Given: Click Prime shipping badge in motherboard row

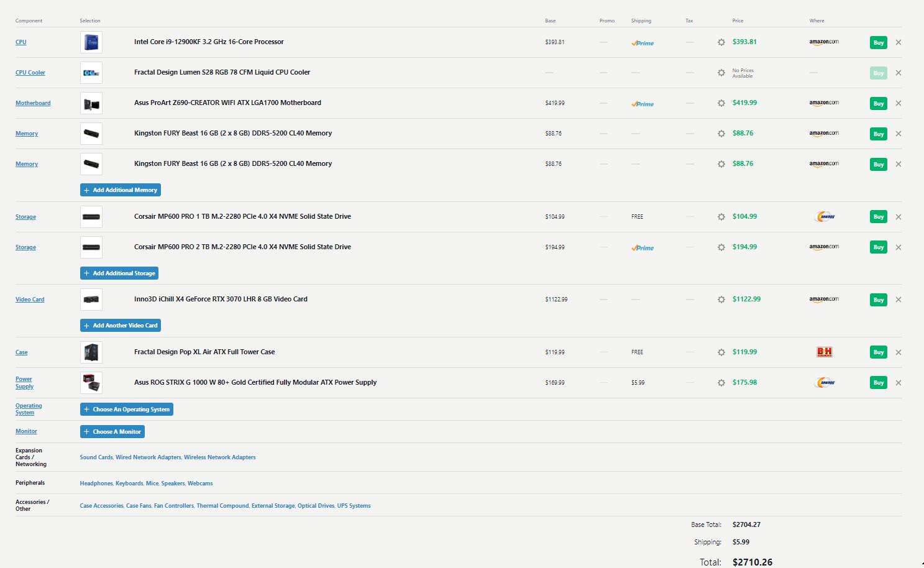Looking at the screenshot, I should tap(643, 104).
